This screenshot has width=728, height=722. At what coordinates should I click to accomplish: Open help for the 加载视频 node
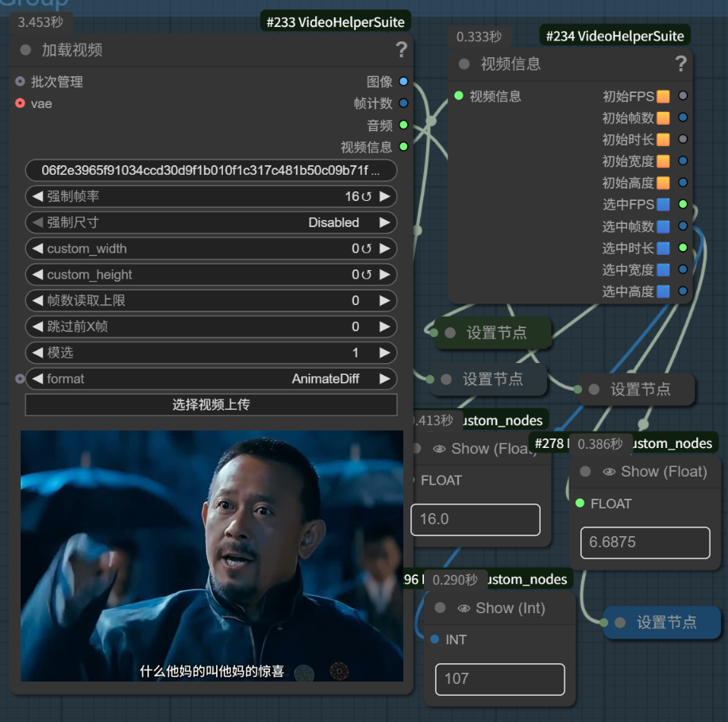(402, 49)
